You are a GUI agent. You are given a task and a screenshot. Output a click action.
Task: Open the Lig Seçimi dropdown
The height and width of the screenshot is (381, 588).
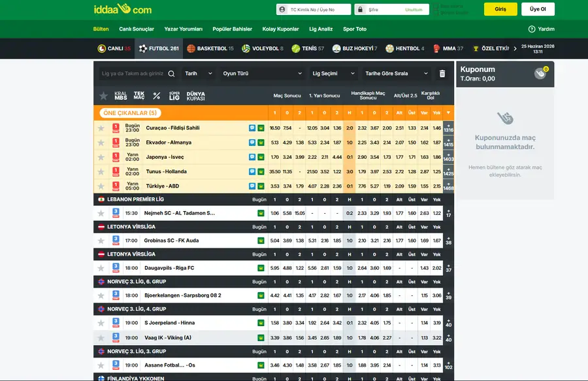coord(333,73)
